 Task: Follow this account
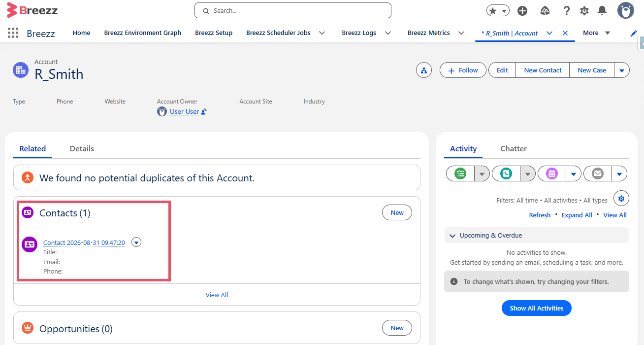[463, 70]
